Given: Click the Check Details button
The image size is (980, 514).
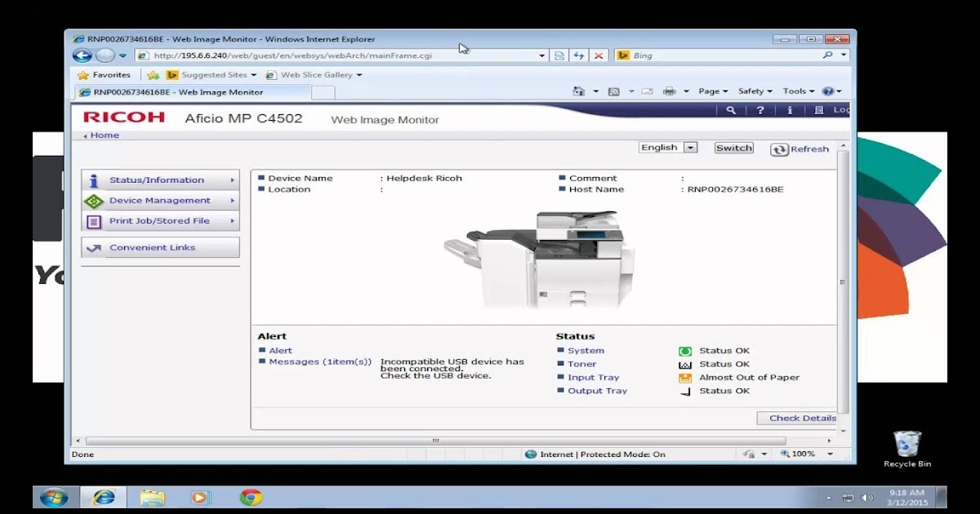Looking at the screenshot, I should [x=796, y=419].
